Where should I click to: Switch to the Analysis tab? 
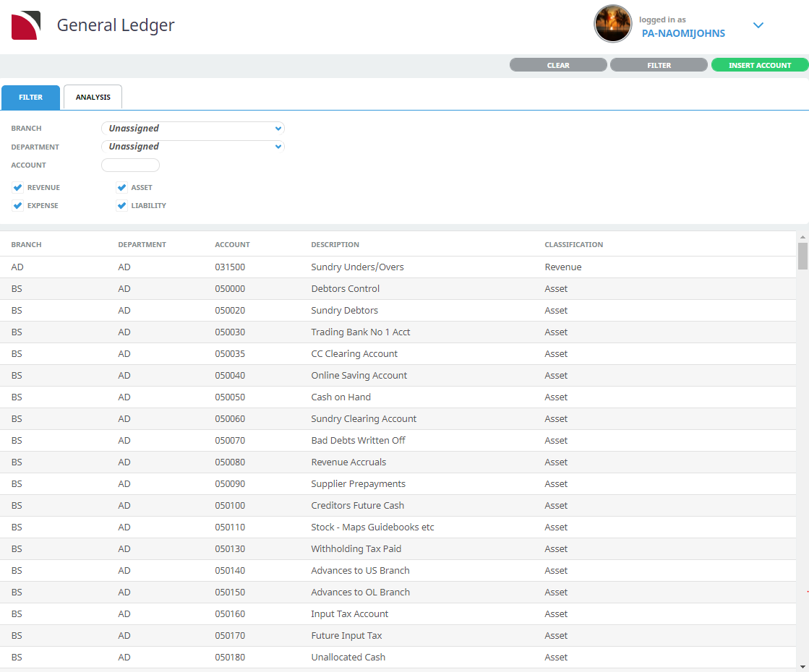click(x=93, y=98)
